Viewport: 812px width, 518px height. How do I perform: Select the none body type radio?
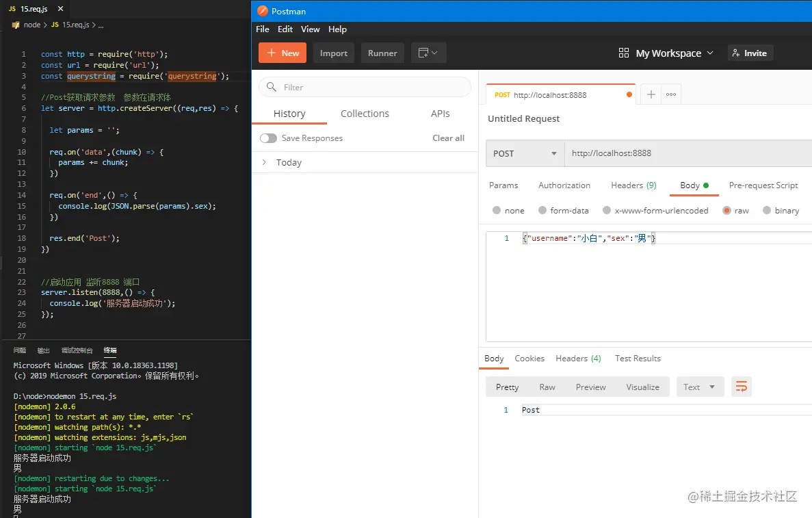tap(497, 210)
